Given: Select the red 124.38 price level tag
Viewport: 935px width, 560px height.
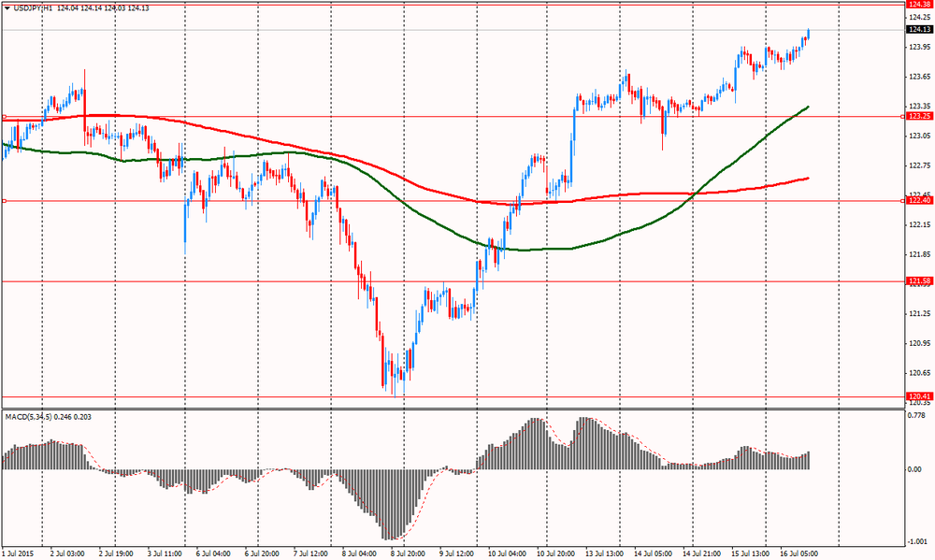Looking at the screenshot, I should coord(919,4).
